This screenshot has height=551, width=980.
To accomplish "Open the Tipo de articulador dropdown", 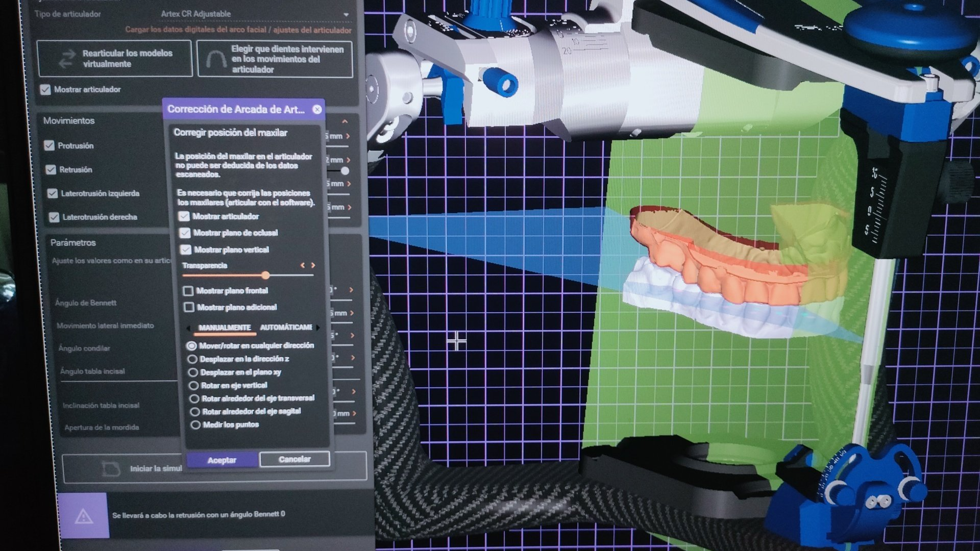I will [x=346, y=14].
